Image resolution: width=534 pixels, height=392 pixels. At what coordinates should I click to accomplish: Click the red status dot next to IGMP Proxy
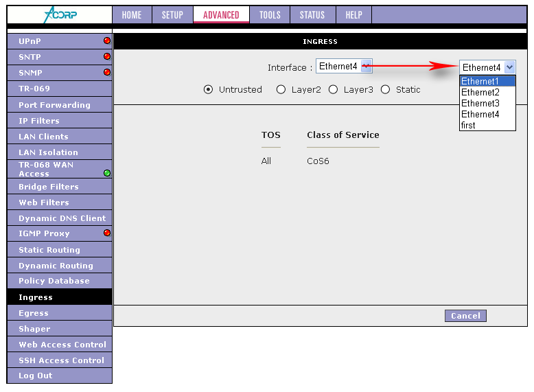tap(107, 233)
